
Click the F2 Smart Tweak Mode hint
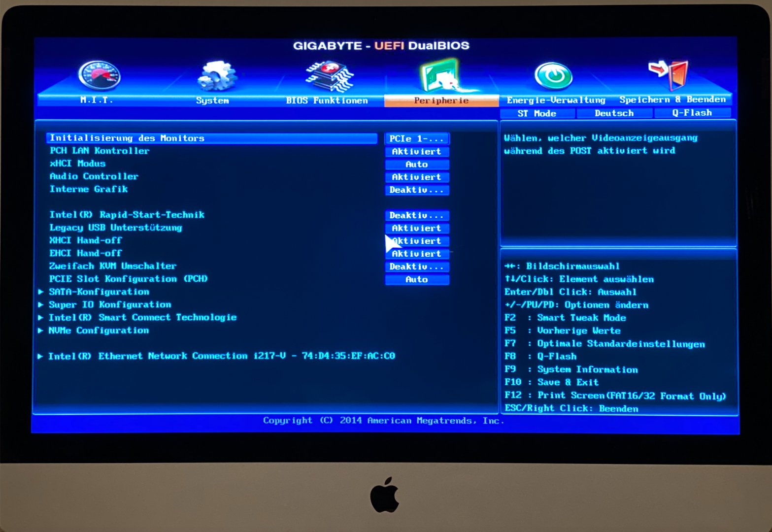565,318
